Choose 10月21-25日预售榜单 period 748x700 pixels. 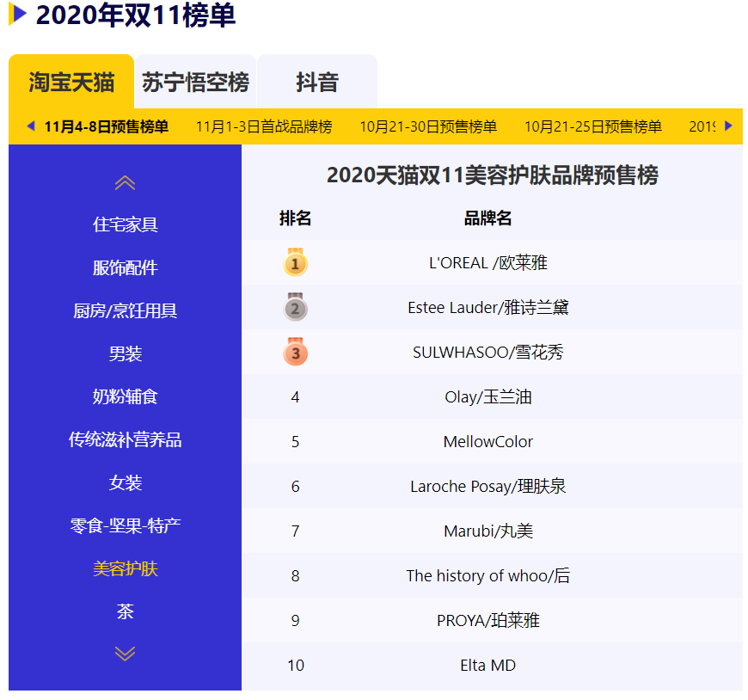(593, 127)
